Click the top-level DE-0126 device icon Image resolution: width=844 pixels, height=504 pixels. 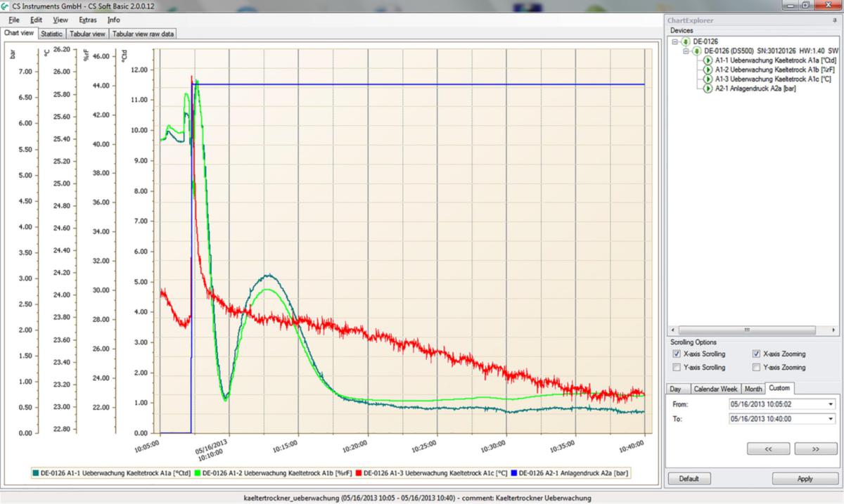[x=686, y=41]
